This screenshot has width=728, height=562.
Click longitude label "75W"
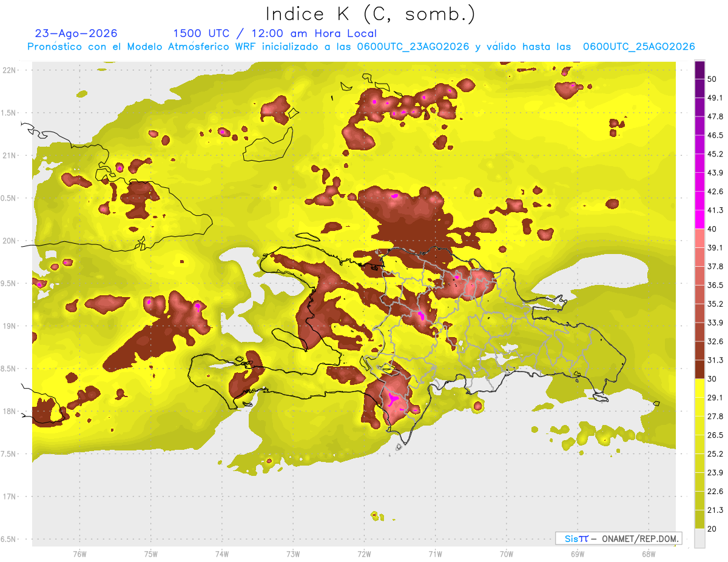click(151, 554)
